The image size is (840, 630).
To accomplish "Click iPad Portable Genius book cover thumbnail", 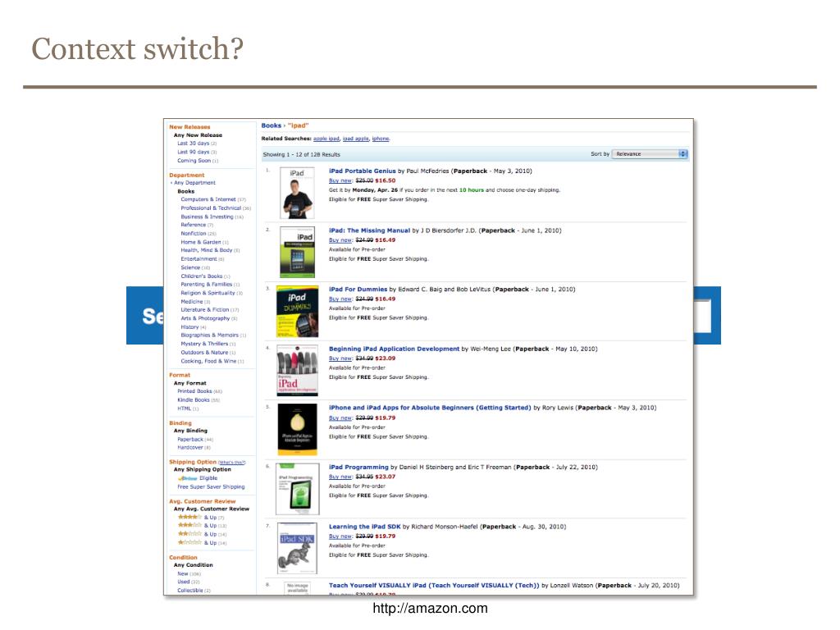I will pyautogui.click(x=297, y=193).
